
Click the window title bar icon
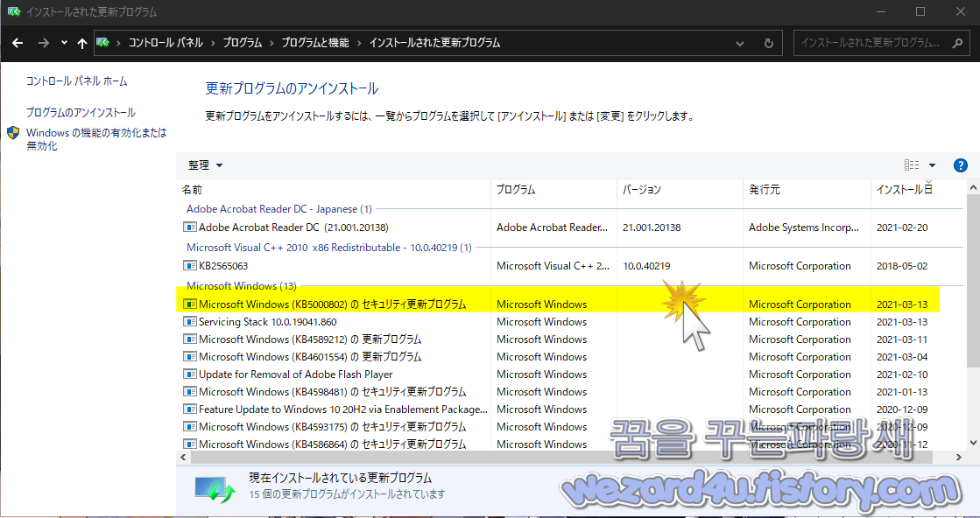click(14, 12)
